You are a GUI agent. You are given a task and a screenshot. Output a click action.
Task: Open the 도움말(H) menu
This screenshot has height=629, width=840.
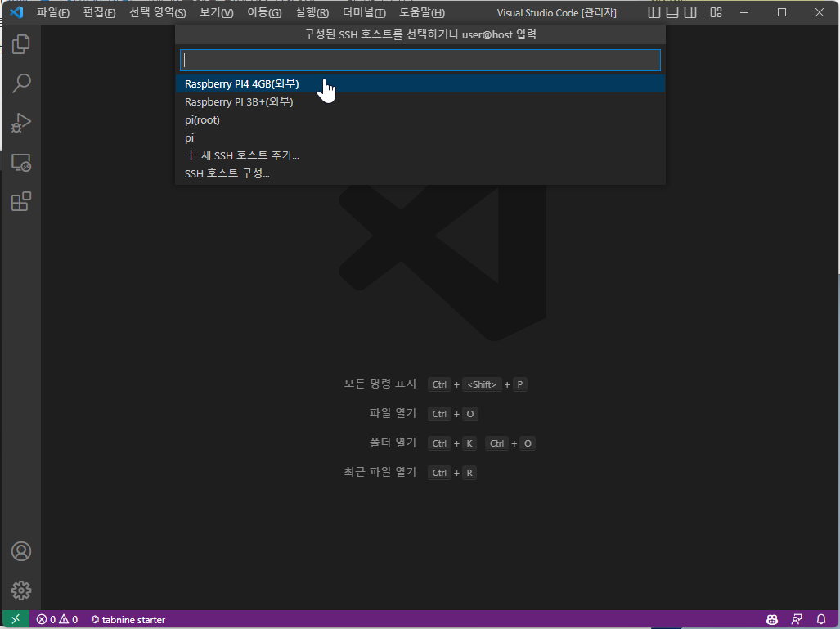[x=422, y=12]
